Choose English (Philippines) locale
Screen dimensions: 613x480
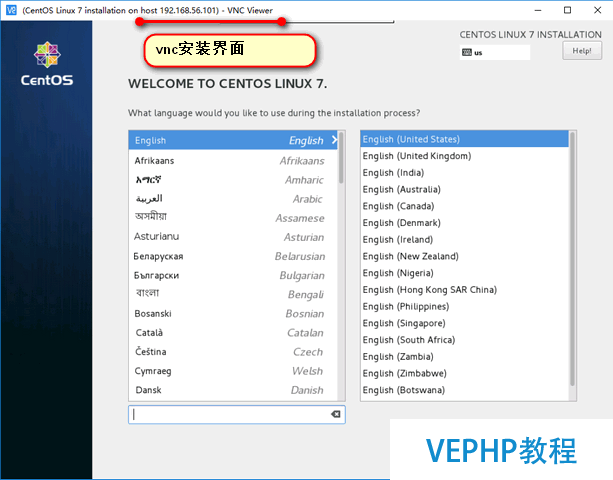pyautogui.click(x=464, y=306)
